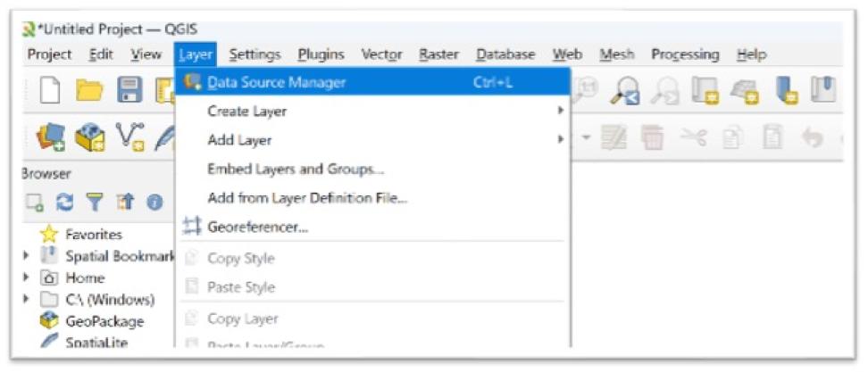Select Spatial Bookmarks in the Browser tree
This screenshot has height=372, width=868.
coord(120,256)
